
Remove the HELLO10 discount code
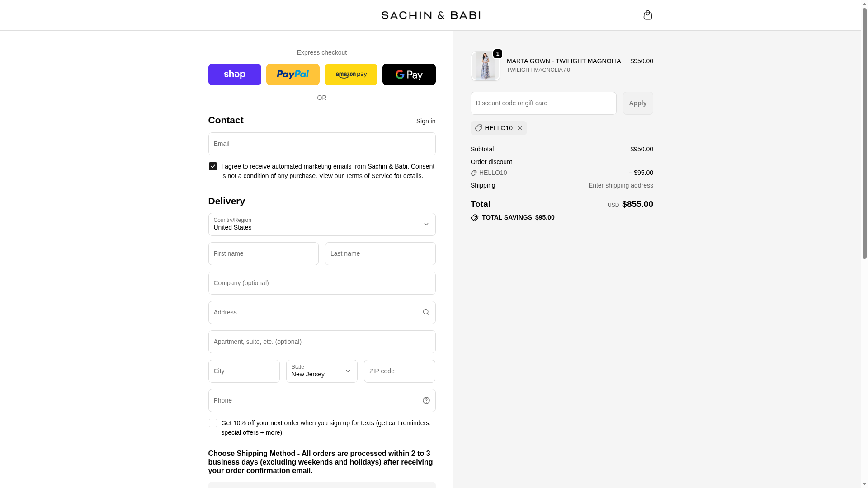[x=520, y=128]
